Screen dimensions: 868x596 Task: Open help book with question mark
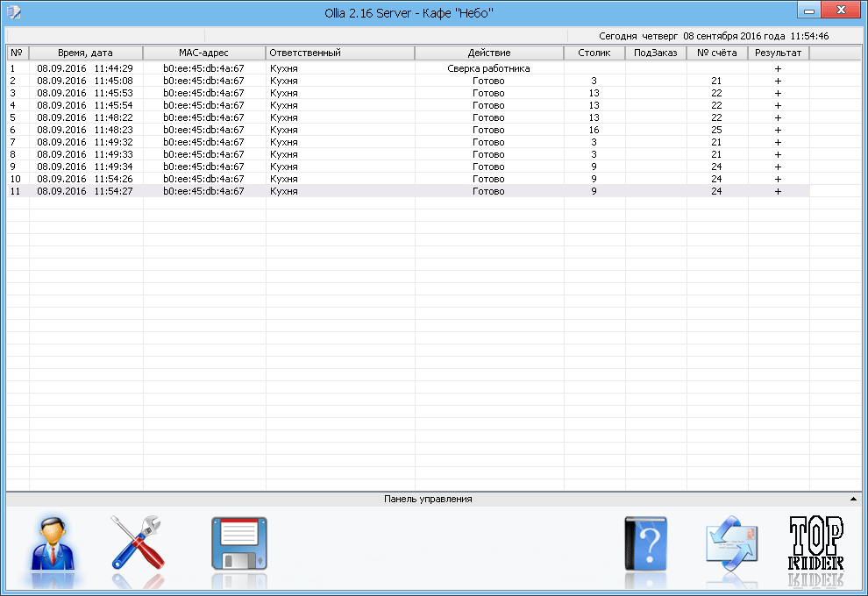pos(645,543)
